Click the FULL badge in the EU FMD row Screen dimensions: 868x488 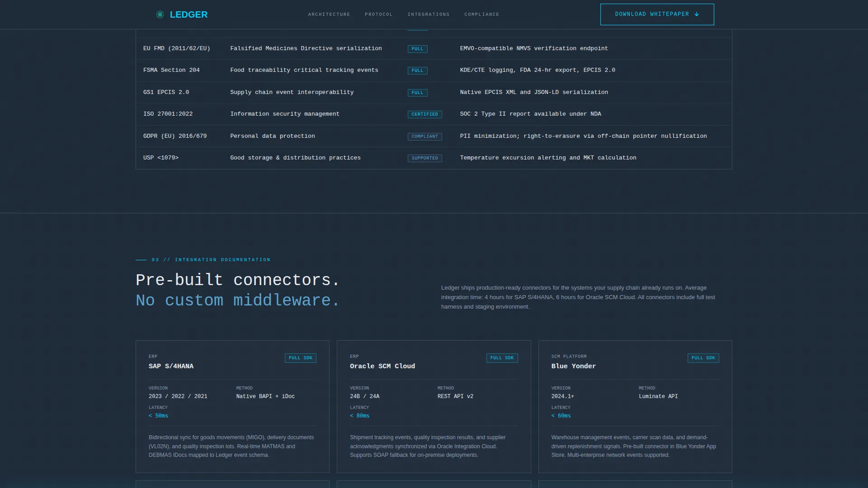click(417, 49)
